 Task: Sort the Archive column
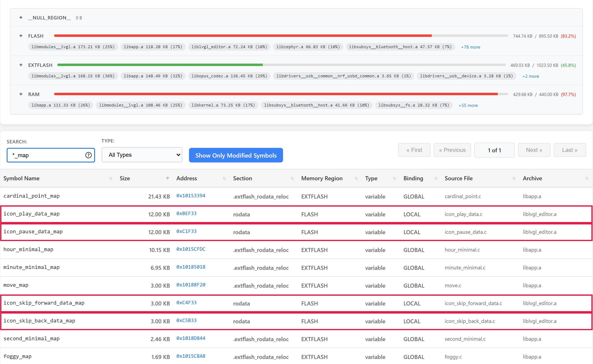click(587, 178)
